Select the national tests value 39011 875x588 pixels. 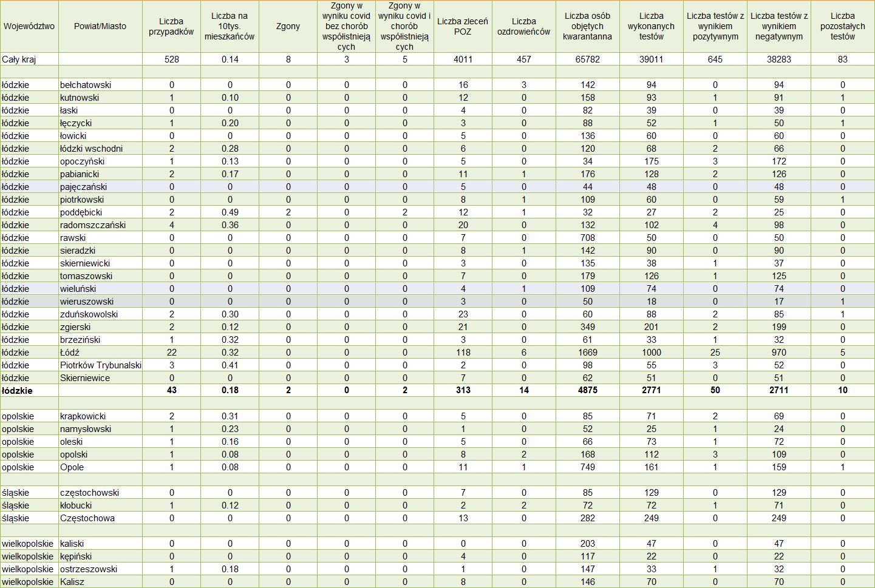coord(651,59)
